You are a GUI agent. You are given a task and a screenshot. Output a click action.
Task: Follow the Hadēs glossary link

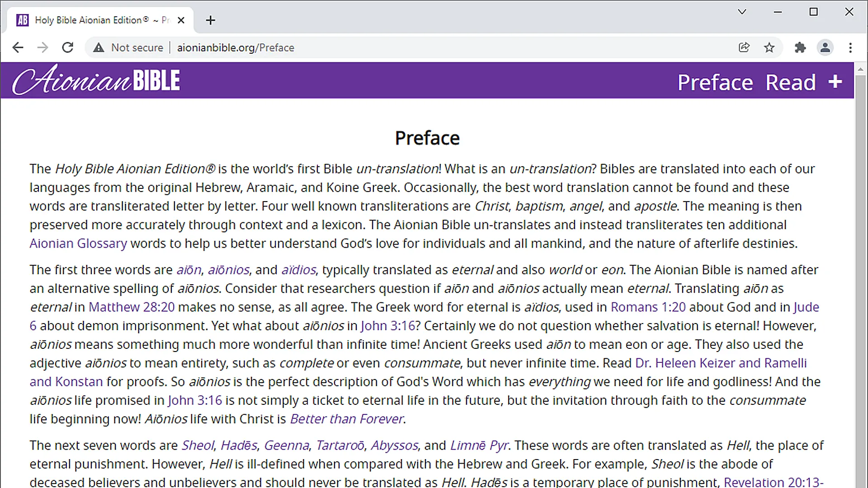click(x=239, y=446)
